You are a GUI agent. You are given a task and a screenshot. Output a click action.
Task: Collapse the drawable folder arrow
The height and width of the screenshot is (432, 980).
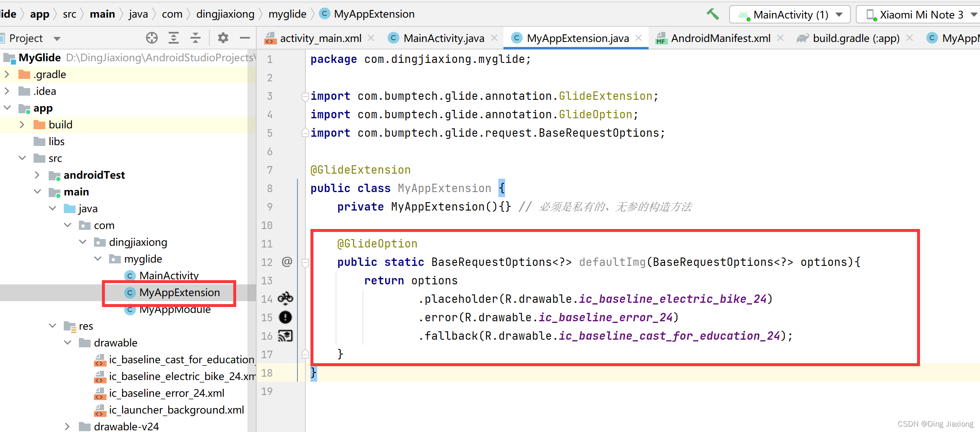68,343
